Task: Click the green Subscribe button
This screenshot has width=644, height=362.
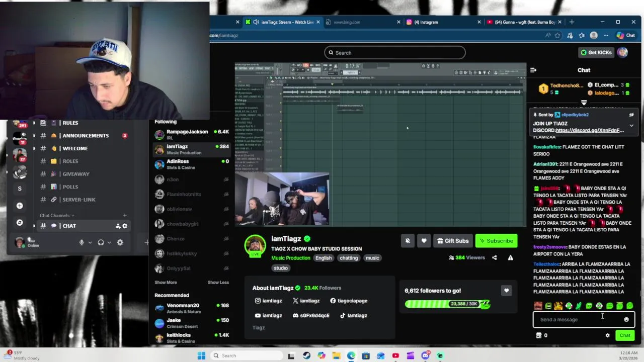Action: point(497,241)
